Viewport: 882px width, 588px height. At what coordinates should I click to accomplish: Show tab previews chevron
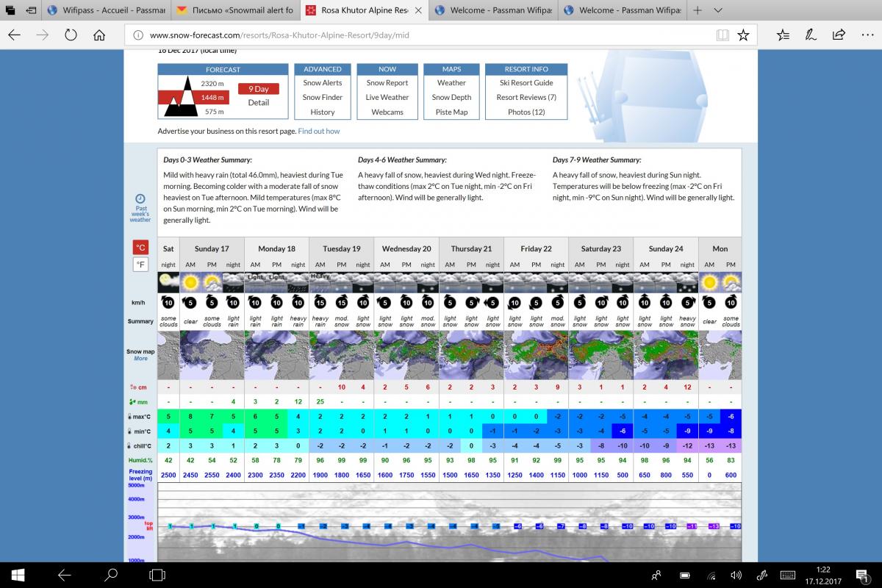pos(718,10)
